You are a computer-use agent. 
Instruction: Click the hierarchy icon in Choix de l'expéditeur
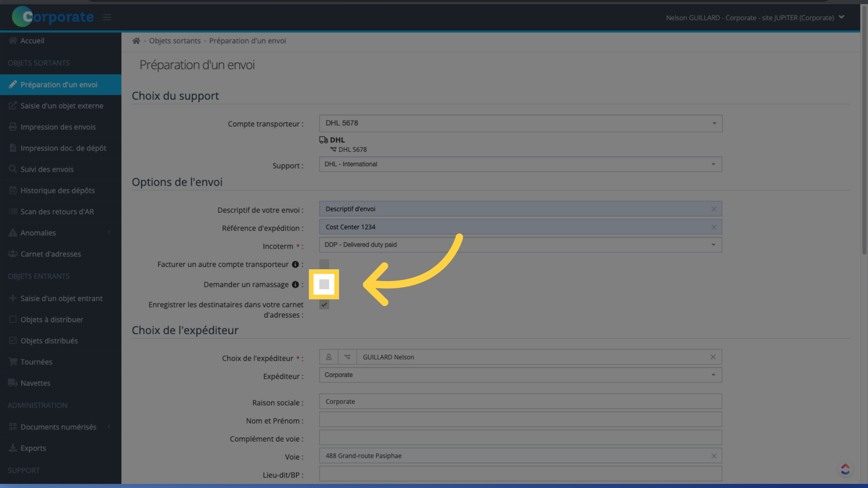(x=347, y=357)
